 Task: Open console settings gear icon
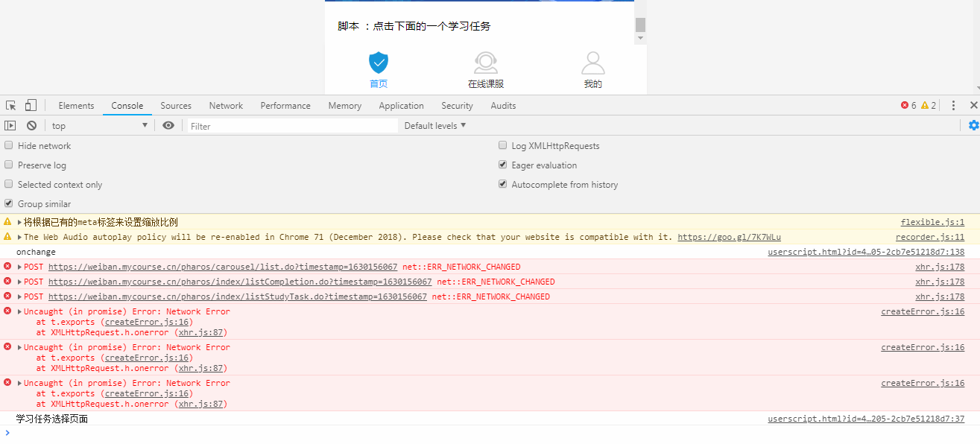tap(973, 125)
